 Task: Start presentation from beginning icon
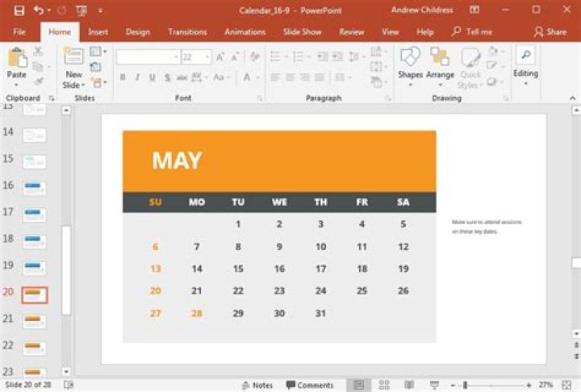pyautogui.click(x=82, y=10)
